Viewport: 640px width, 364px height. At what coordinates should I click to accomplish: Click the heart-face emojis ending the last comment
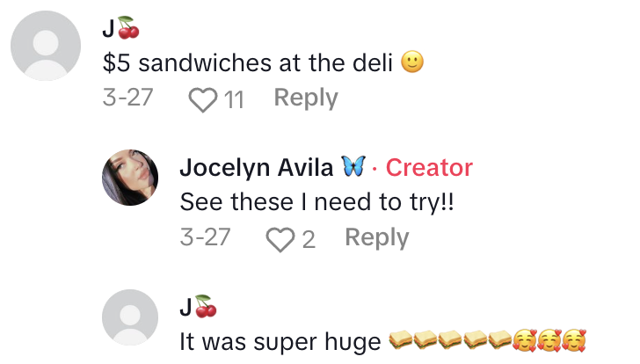549,340
